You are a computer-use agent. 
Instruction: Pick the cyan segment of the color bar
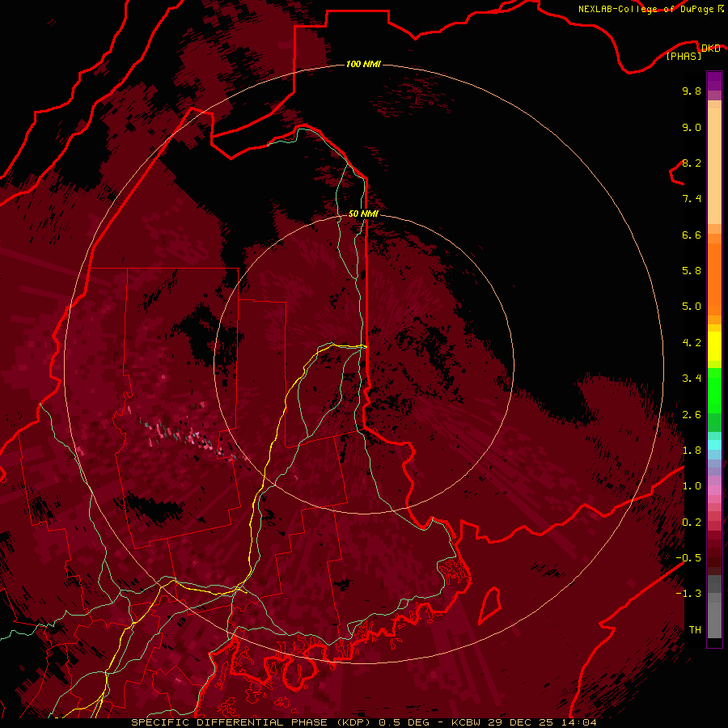[714, 445]
